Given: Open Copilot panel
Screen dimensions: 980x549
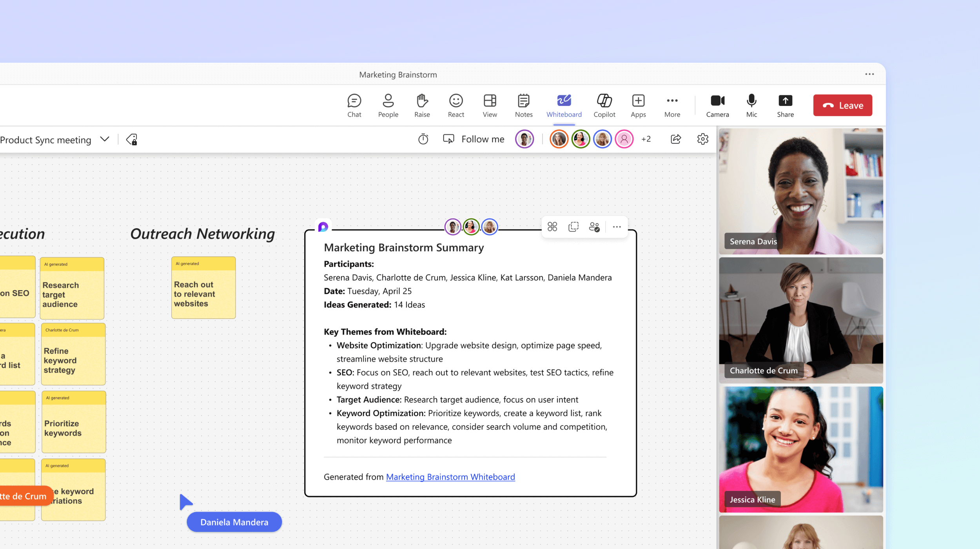Looking at the screenshot, I should click(x=604, y=105).
